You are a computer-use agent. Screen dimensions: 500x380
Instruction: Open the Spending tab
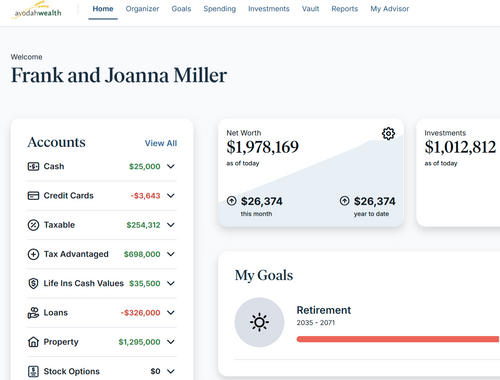pyautogui.click(x=220, y=9)
